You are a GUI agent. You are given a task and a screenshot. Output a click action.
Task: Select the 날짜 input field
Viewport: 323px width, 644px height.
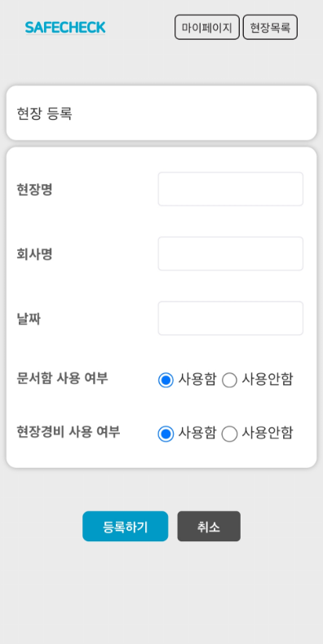tap(231, 318)
